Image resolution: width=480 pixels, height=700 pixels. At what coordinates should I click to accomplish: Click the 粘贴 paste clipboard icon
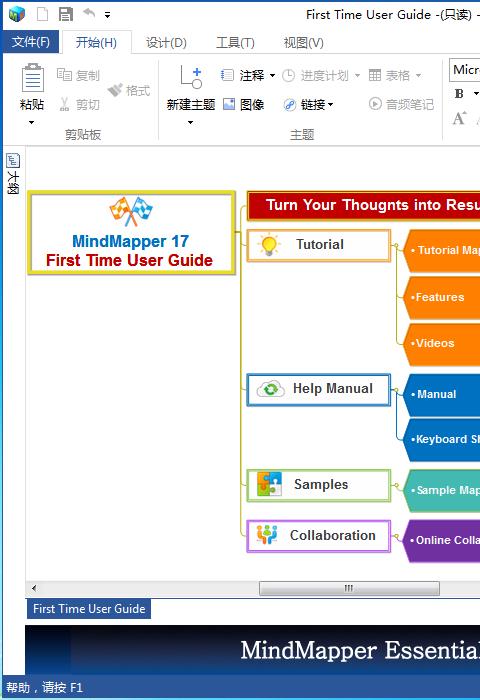[x=33, y=78]
